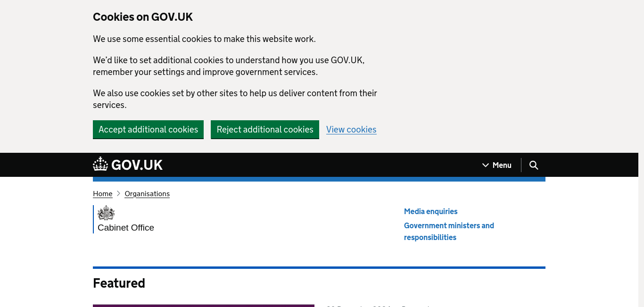Open the View cookies link
Image resolution: width=644 pixels, height=307 pixels.
351,130
